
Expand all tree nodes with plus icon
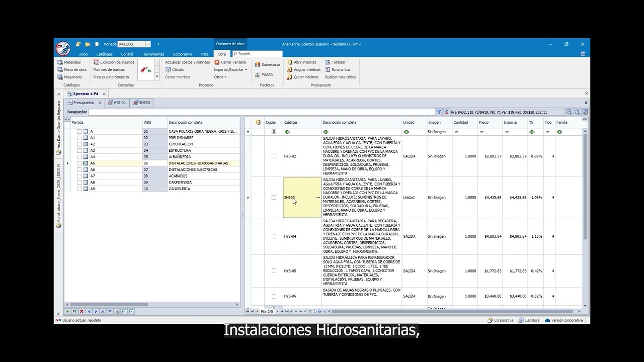pos(131,311)
